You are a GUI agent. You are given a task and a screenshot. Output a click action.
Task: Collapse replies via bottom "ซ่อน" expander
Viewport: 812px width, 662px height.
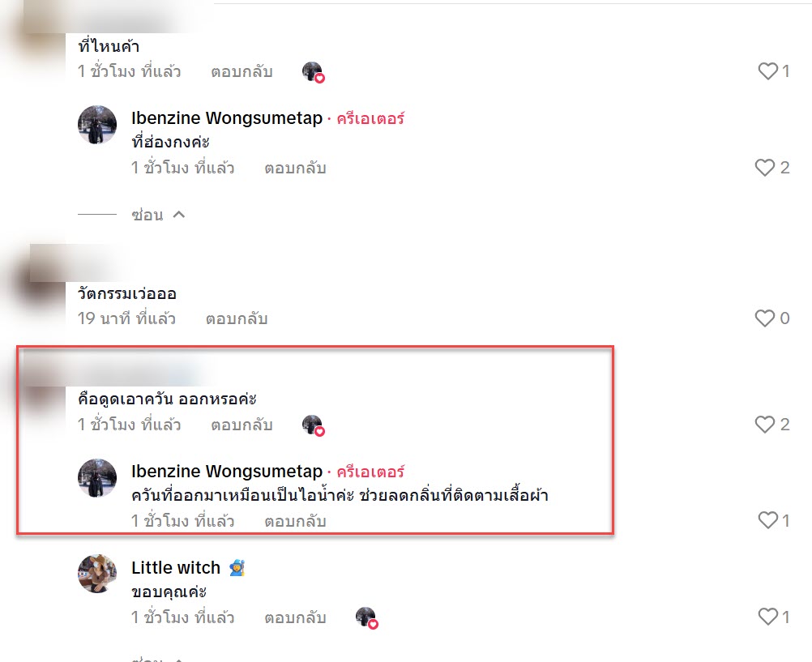click(157, 659)
